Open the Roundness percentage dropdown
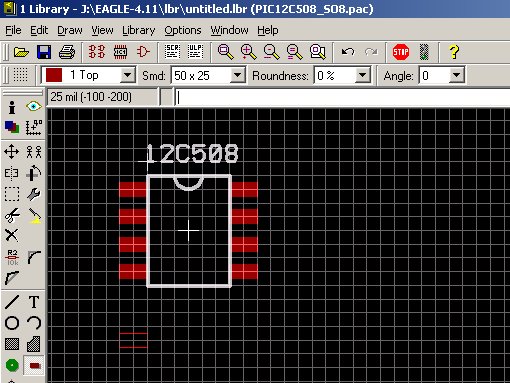Image resolution: width=510 pixels, height=383 pixels. point(362,75)
